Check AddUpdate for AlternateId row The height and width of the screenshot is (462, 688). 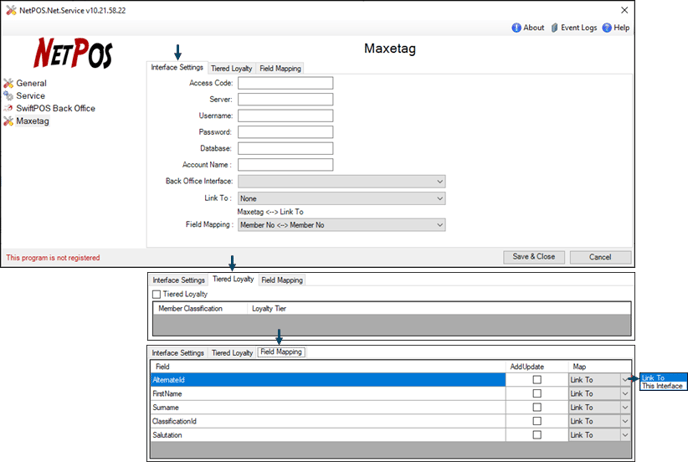pos(537,380)
